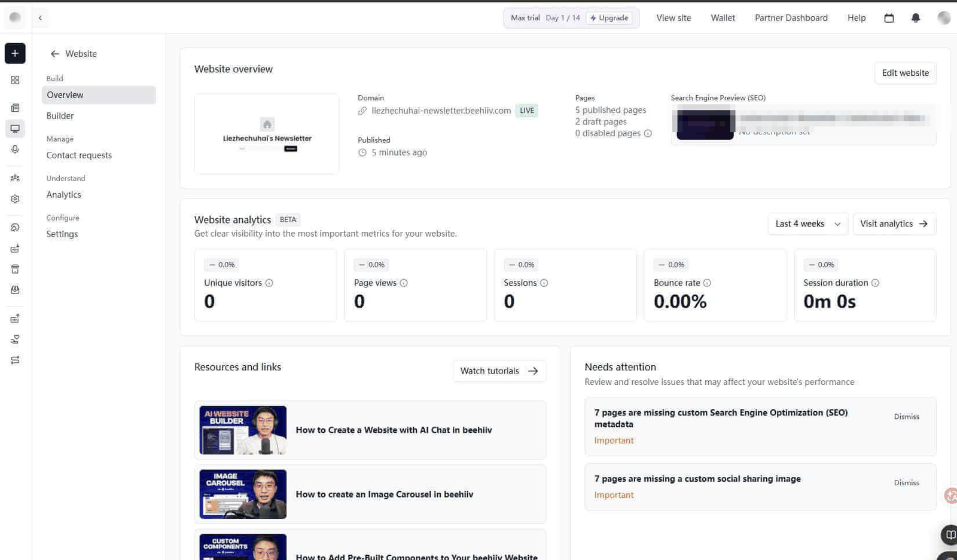957x560 pixels.
Task: Open the Help menu in top bar
Action: [x=857, y=18]
